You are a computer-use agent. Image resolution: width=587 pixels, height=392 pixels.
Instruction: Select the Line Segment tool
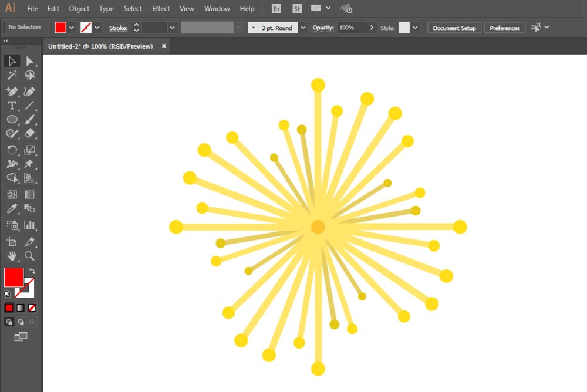(29, 106)
